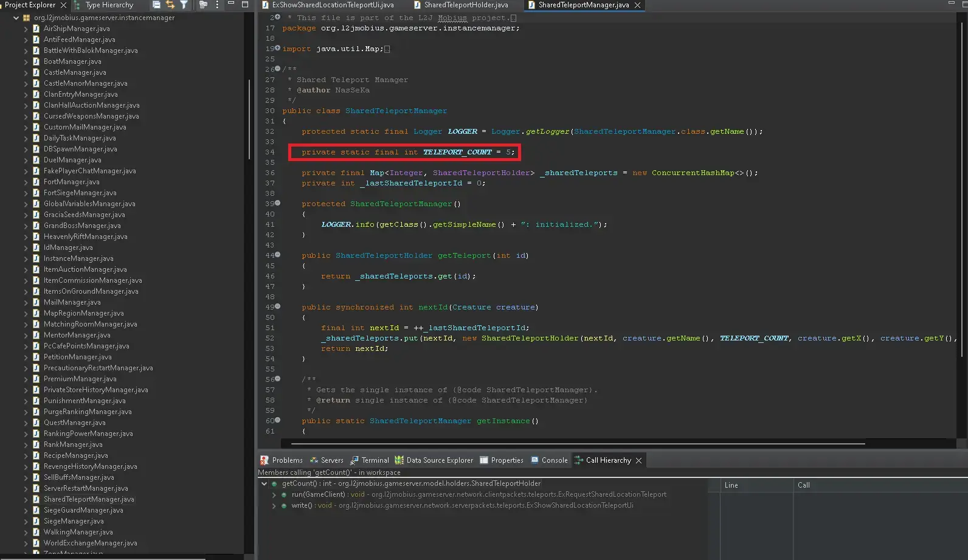The image size is (968, 560).
Task: Click the green method icon beside write()
Action: click(284, 506)
